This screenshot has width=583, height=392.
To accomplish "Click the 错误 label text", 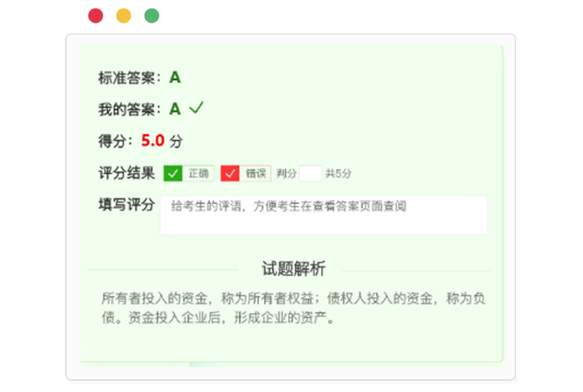I will (256, 174).
